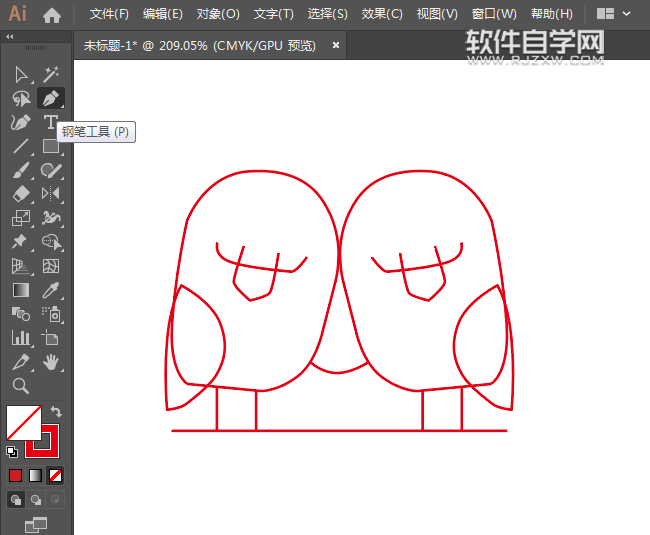Image resolution: width=650 pixels, height=535 pixels.
Task: Select the Eyedropper tool
Action: [x=51, y=290]
